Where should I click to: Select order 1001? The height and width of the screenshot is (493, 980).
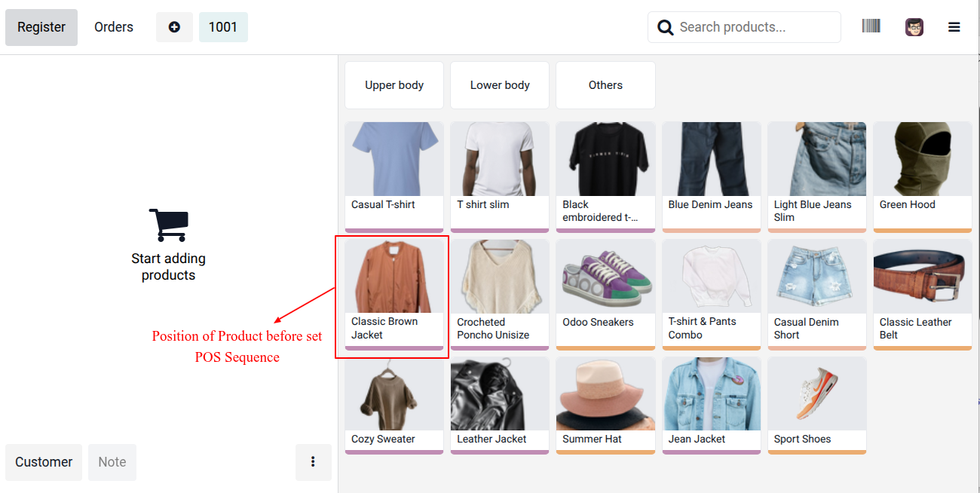[x=223, y=27]
